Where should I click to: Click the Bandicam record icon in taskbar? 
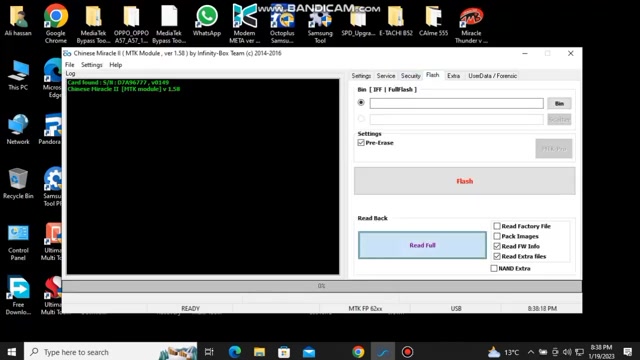click(407, 352)
